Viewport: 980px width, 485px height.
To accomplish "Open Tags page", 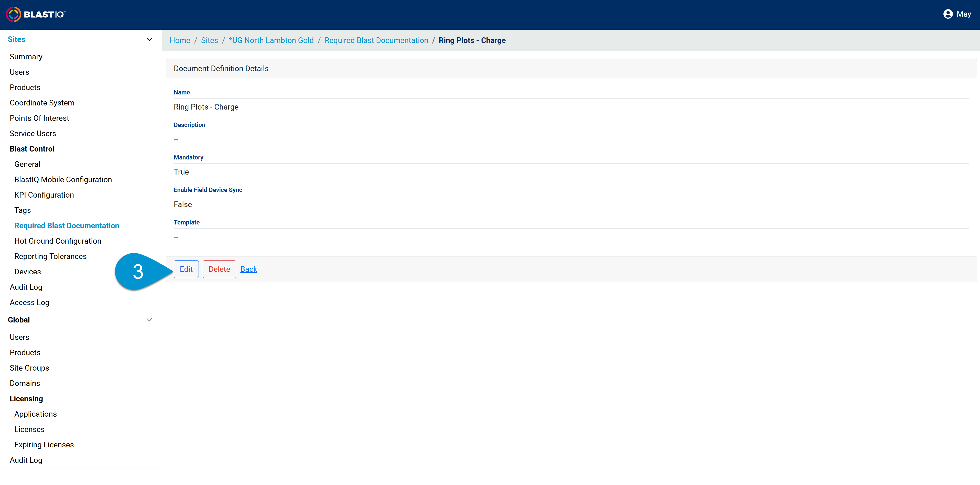I will click(x=23, y=210).
